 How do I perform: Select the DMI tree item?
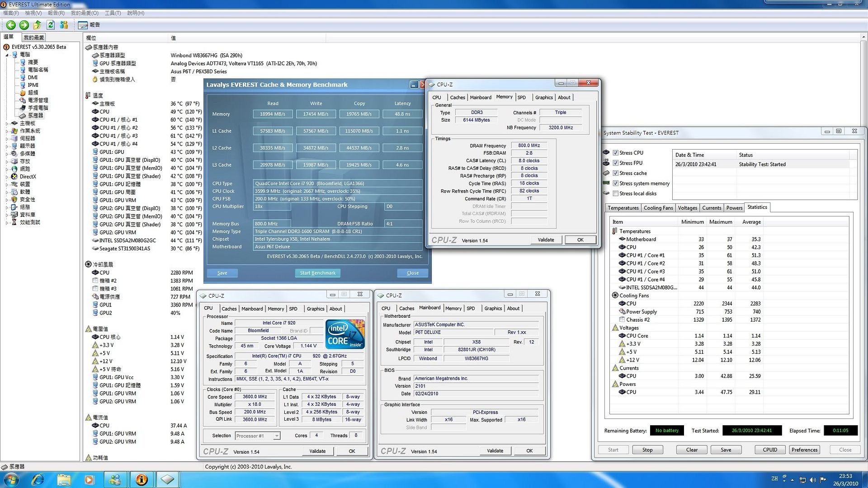coord(33,77)
